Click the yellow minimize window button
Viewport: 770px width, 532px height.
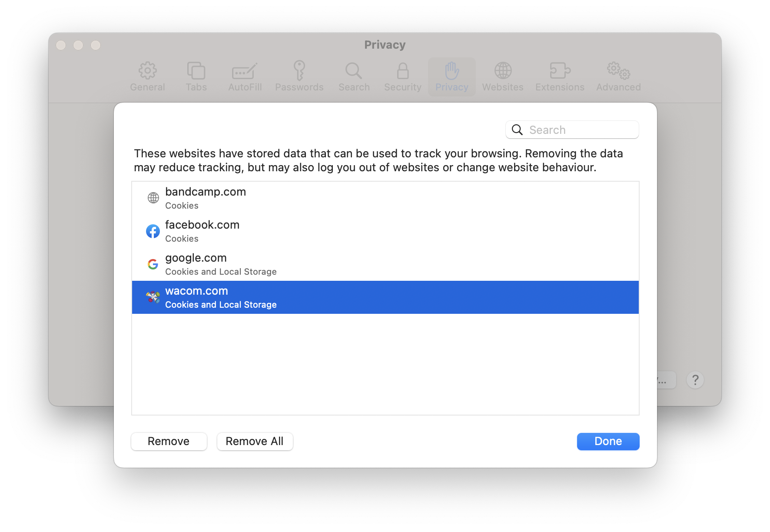(78, 45)
